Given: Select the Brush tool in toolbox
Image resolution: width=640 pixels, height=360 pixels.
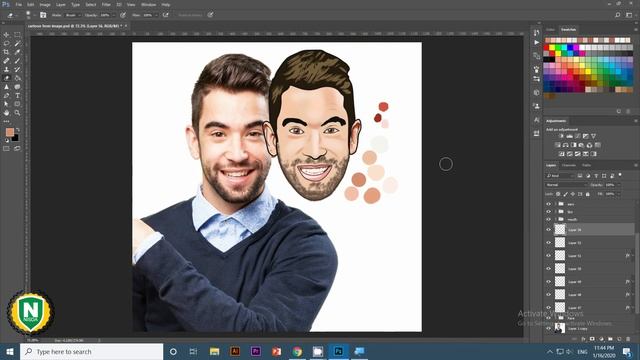Looking at the screenshot, I should coord(17,61).
